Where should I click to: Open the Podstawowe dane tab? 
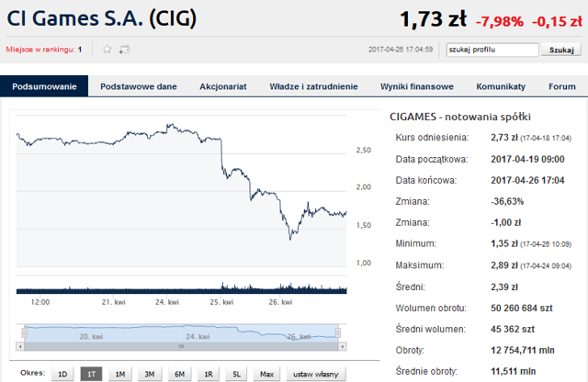(x=139, y=86)
